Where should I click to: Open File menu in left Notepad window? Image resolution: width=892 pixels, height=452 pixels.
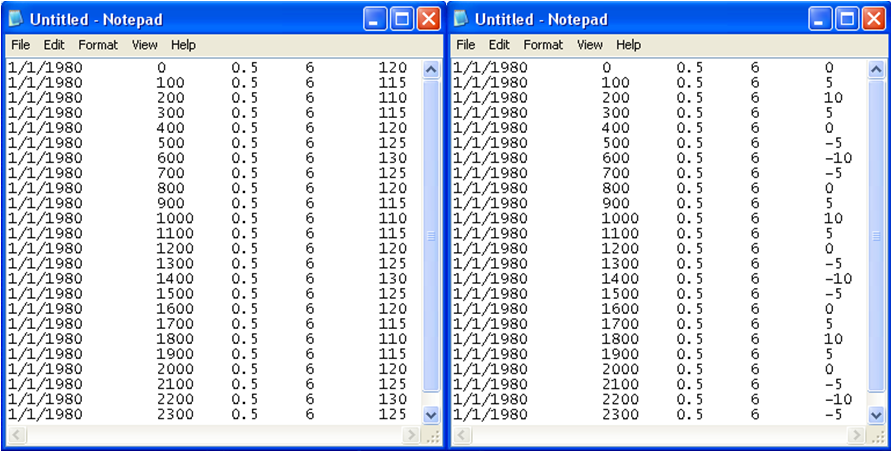point(20,45)
